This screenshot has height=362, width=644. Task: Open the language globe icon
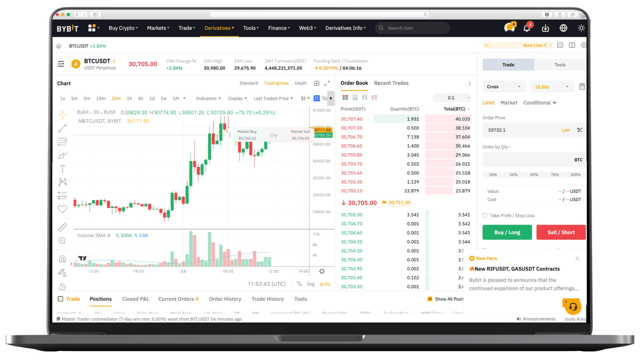click(563, 28)
